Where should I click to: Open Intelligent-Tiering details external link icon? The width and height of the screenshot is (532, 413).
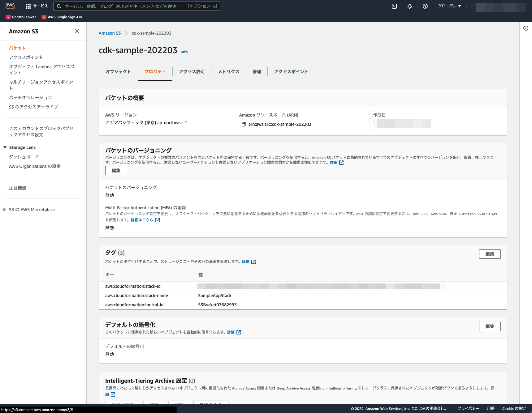point(113,394)
